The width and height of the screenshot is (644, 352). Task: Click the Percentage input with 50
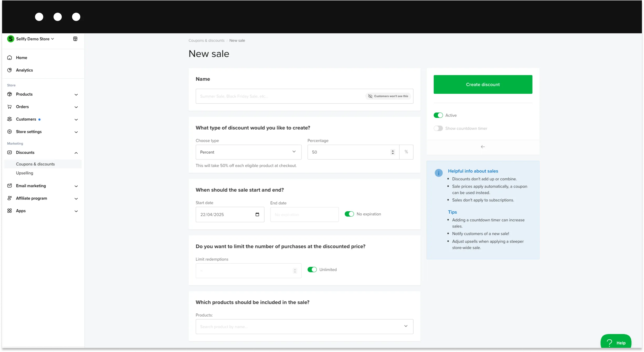click(353, 152)
